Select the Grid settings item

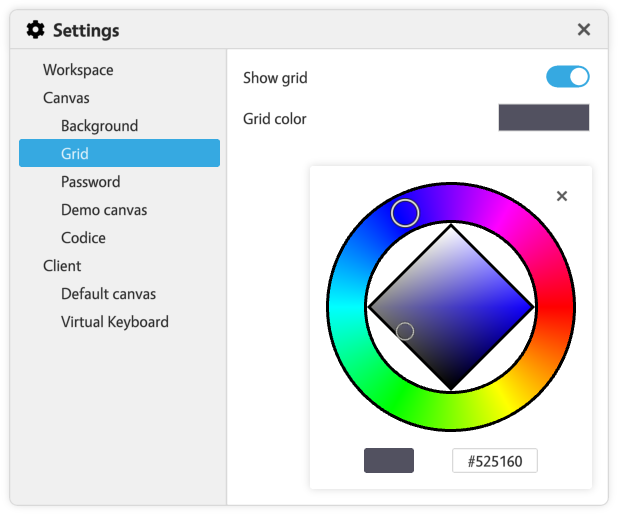[x=119, y=153]
